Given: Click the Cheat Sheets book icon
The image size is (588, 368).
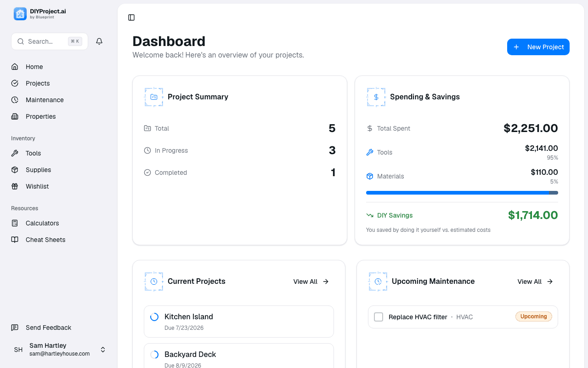Looking at the screenshot, I should point(15,240).
